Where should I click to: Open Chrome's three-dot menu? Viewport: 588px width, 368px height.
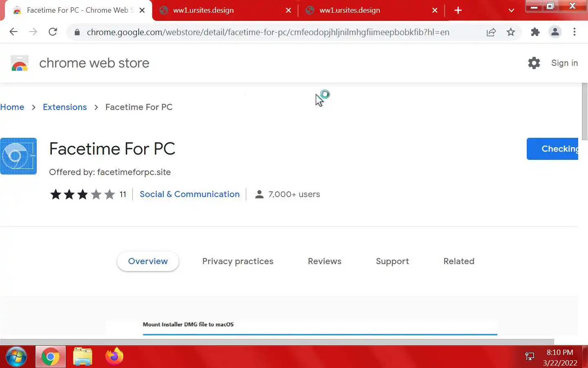[575, 32]
